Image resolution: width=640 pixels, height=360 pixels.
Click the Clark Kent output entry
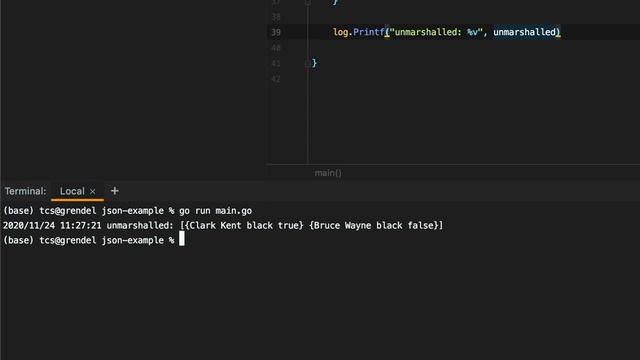pos(244,225)
